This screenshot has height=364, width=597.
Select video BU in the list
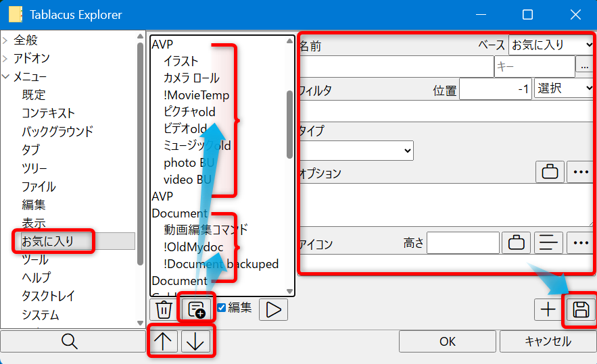pos(187,179)
